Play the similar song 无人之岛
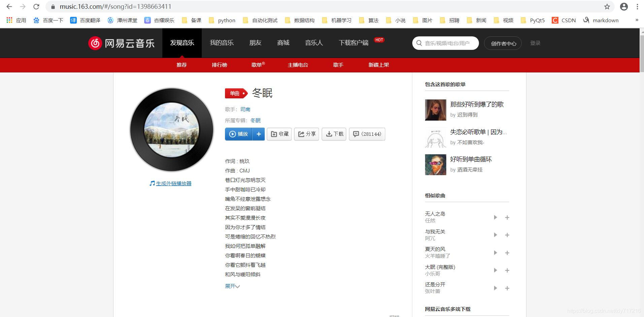Screen dimensions: 644x317 coord(495,217)
